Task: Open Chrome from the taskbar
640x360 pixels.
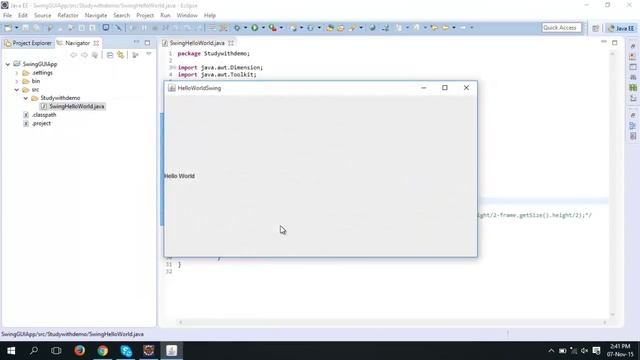Action: tap(103, 351)
